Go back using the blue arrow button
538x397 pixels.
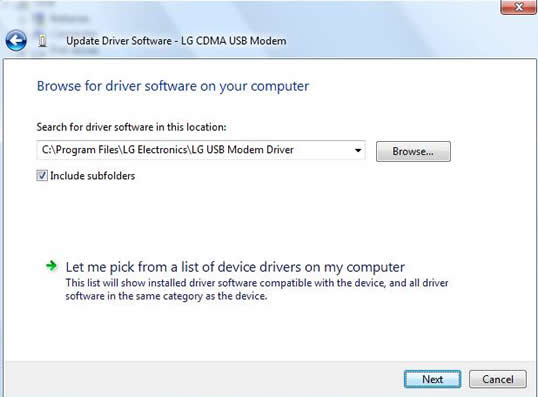click(x=16, y=41)
